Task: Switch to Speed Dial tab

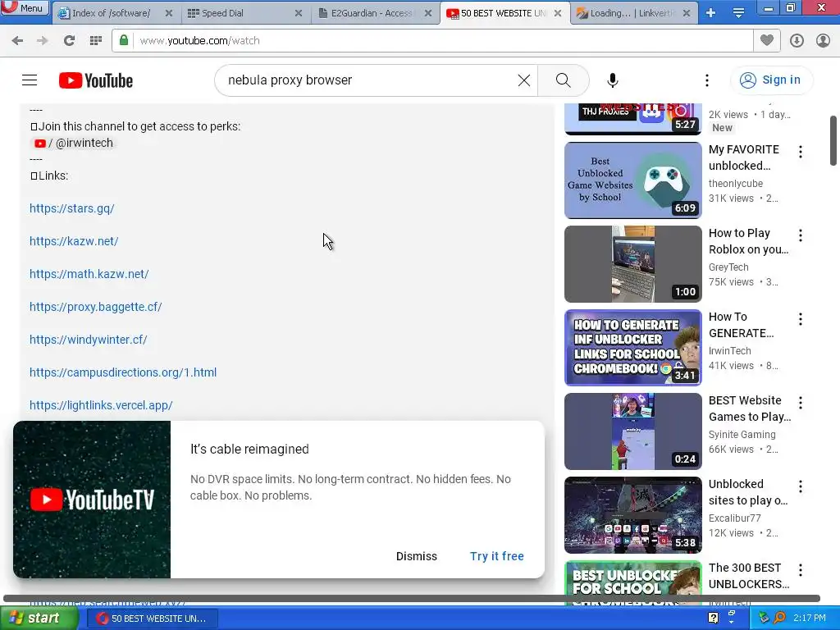Action: coord(244,13)
